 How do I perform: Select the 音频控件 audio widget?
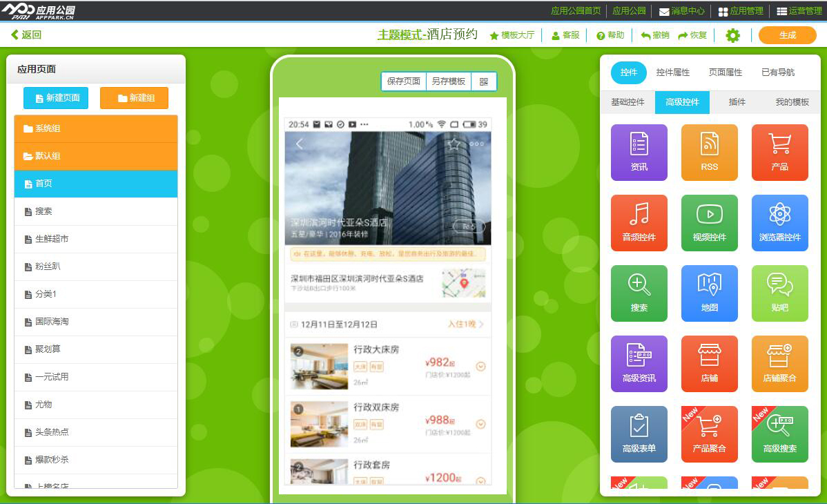pos(639,222)
